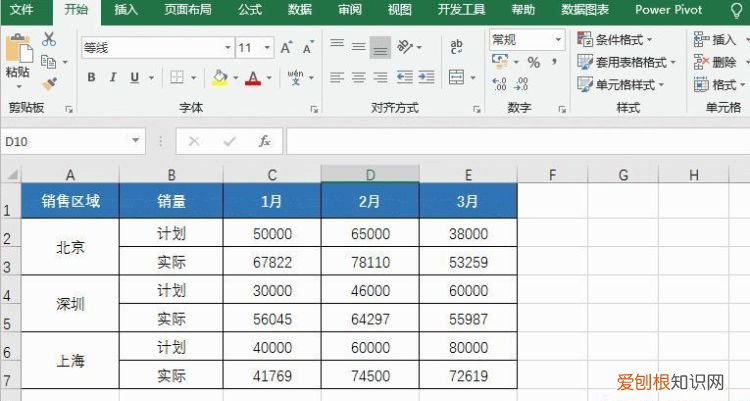
Task: Center text horizontally
Action: pos(359,77)
